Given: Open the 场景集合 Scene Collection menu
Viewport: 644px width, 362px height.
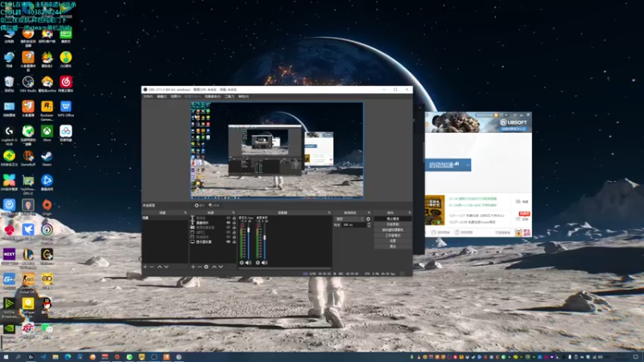Looking at the screenshot, I should point(213,97).
